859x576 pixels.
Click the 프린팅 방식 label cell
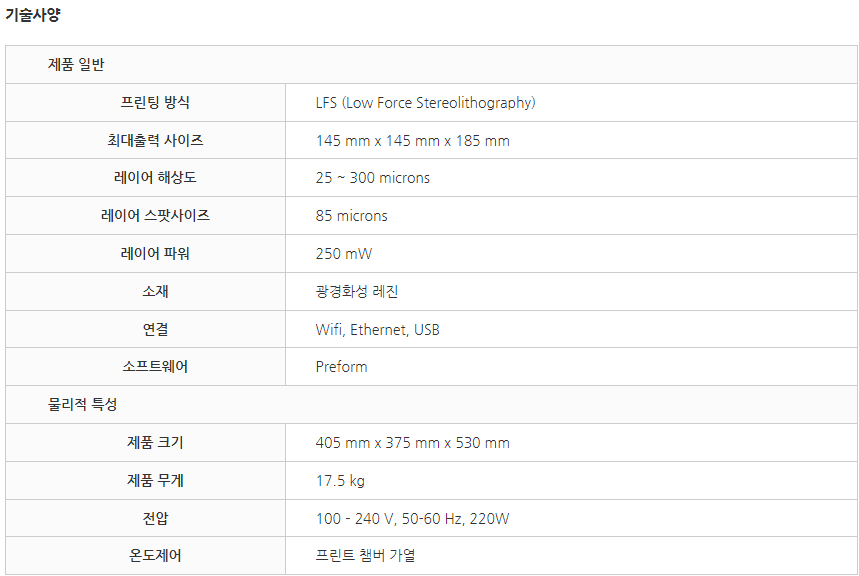click(x=146, y=102)
